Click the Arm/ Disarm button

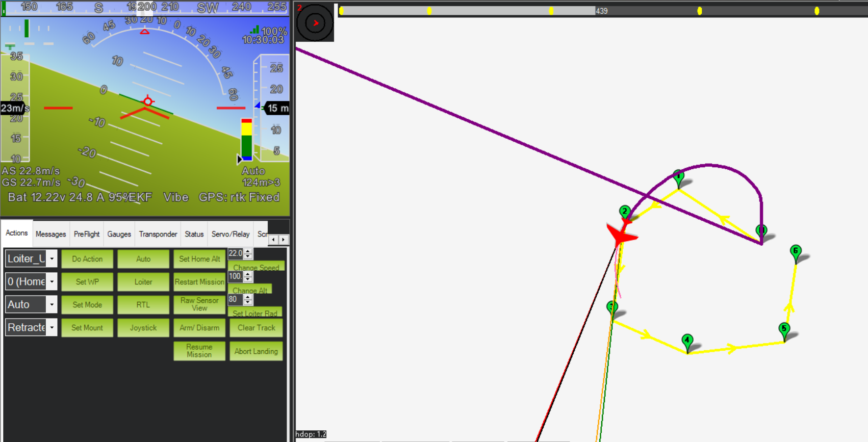coord(199,328)
